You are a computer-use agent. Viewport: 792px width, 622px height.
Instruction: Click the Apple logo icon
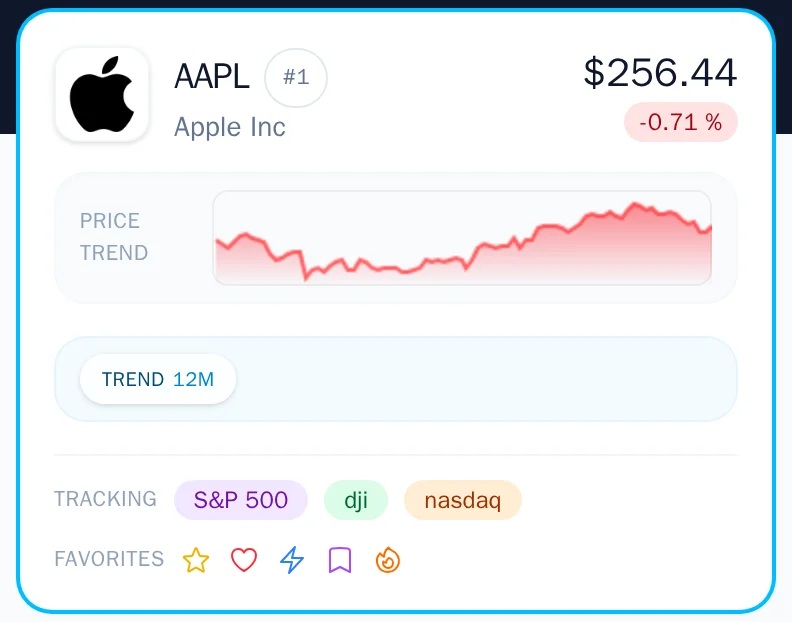[102, 95]
